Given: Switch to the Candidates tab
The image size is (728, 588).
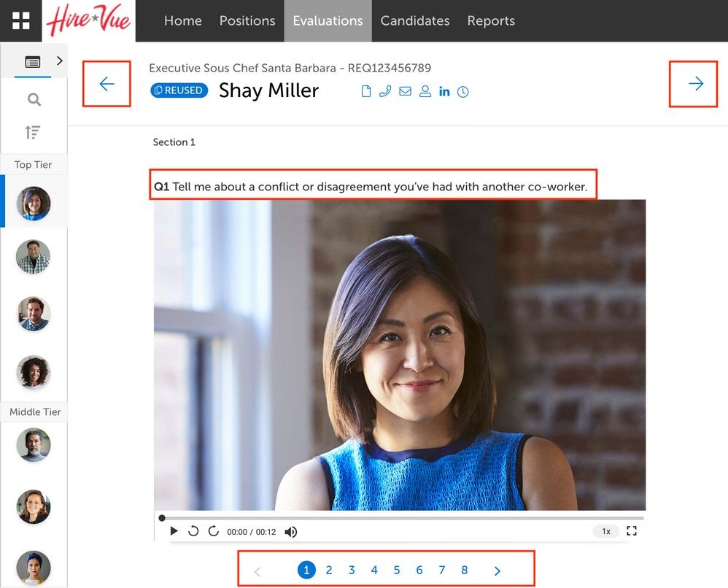Looking at the screenshot, I should pos(415,20).
